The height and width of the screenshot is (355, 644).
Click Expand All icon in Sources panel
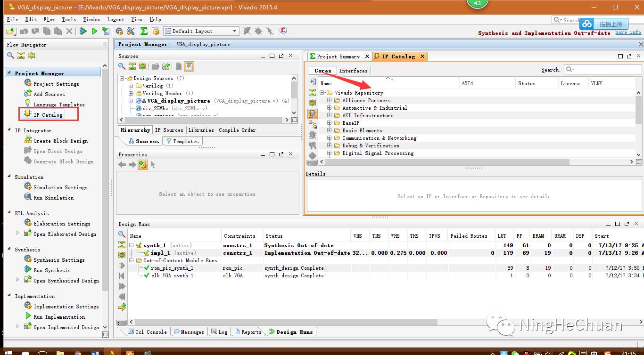[142, 66]
